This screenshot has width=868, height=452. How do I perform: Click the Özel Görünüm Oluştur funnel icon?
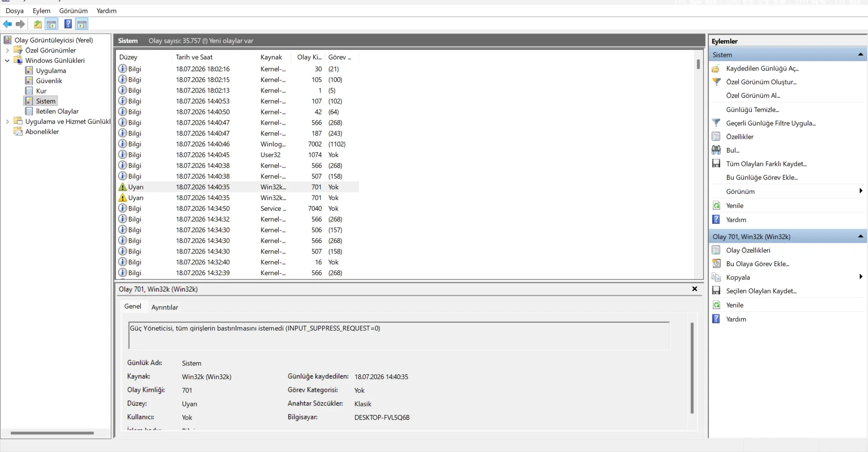click(716, 82)
